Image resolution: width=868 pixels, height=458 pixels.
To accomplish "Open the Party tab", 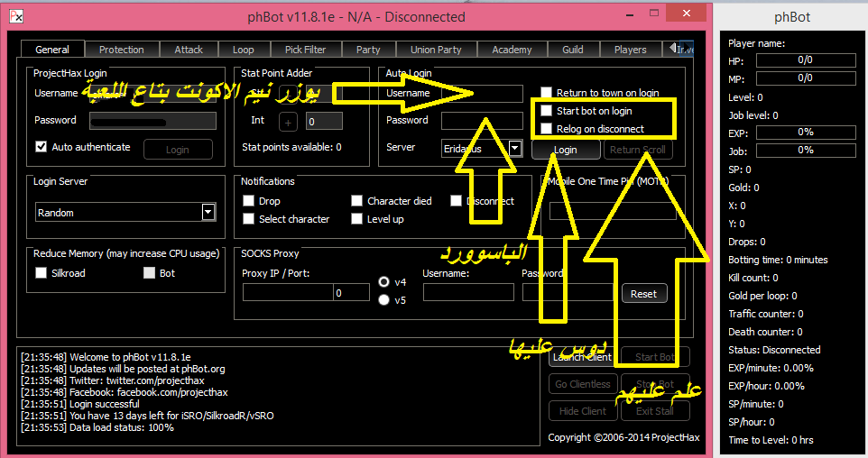I will click(x=368, y=50).
